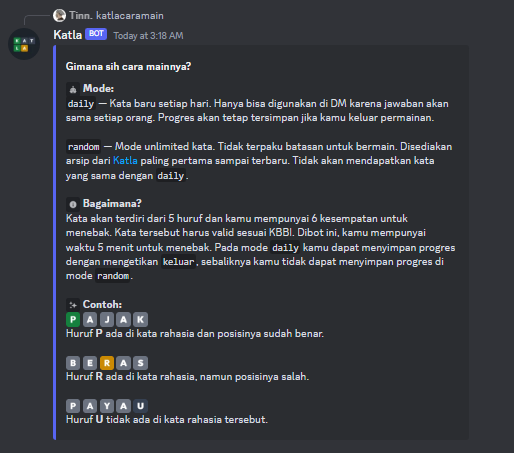The image size is (514, 453).
Task: Click the BOT badge next to Katla
Action: tap(96, 34)
